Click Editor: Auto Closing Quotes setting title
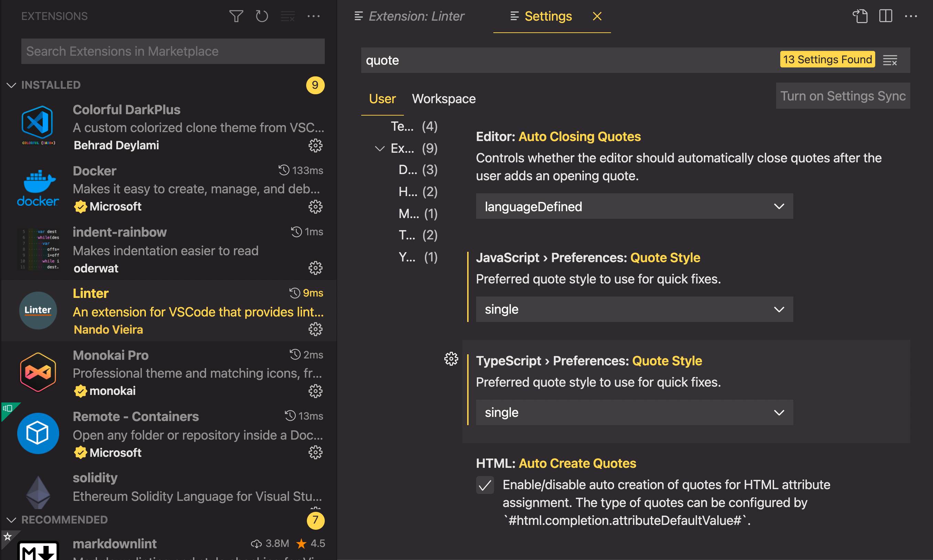Screen dimensions: 933x560 coord(558,136)
